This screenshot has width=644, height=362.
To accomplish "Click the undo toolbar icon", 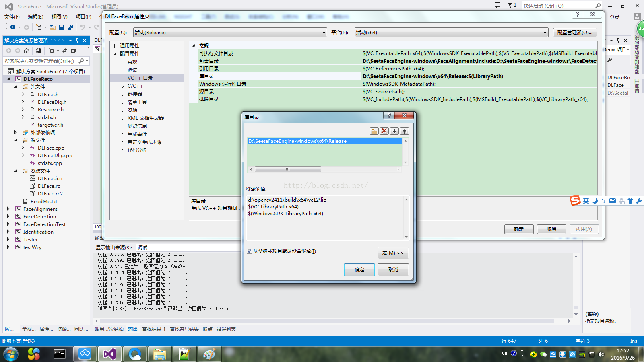I will pos(82,27).
